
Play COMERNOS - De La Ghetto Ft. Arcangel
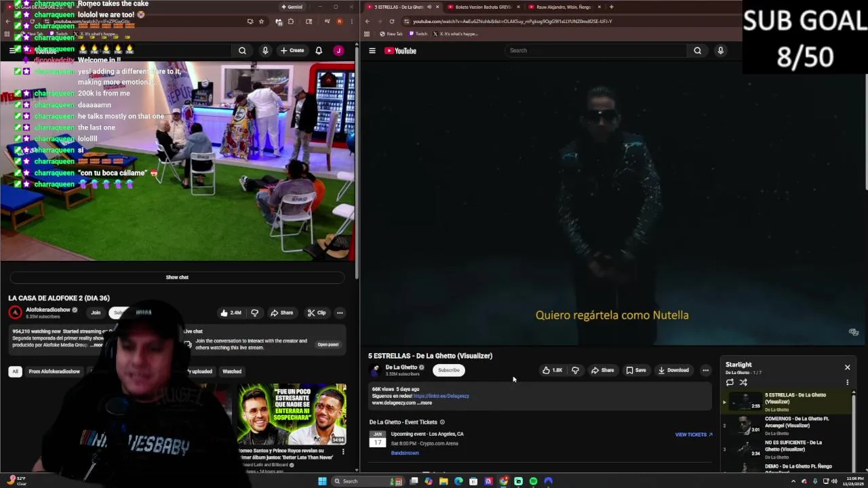[787, 426]
